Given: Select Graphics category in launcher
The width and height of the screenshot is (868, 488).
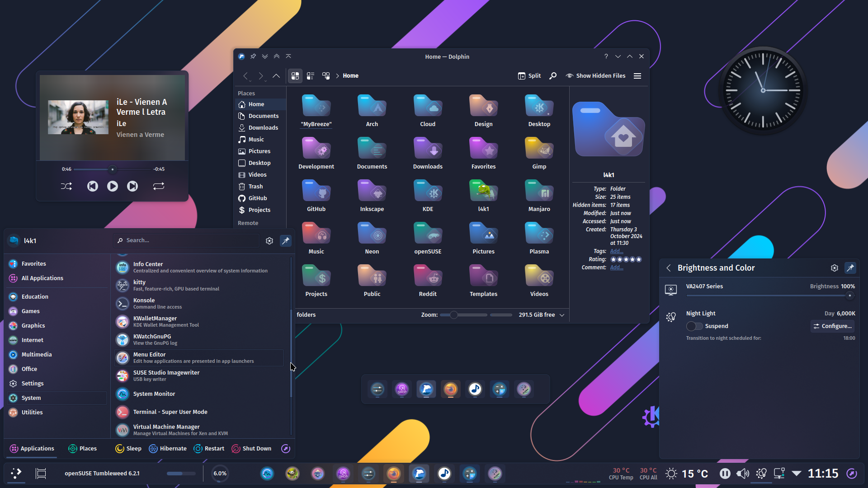Looking at the screenshot, I should pos(57,326).
